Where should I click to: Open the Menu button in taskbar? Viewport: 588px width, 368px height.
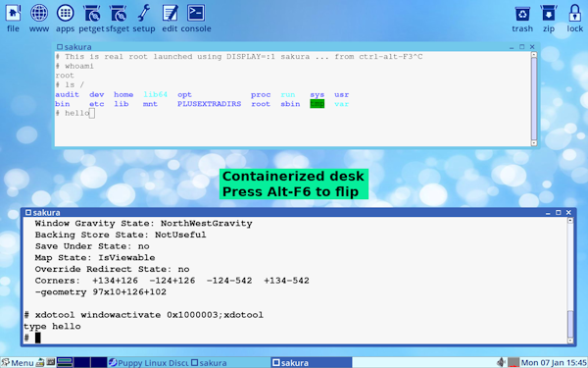tap(18, 363)
